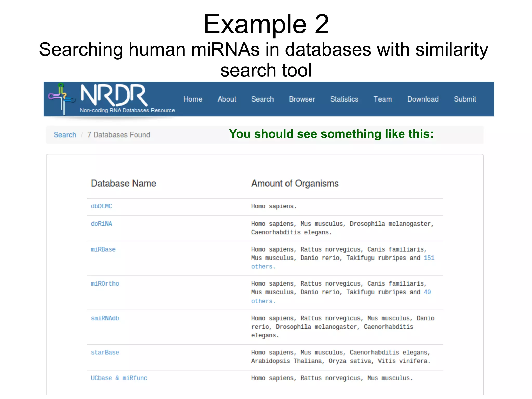532x399 pixels.
Task: Click the starBase organisms list cell
Action: [341, 357]
